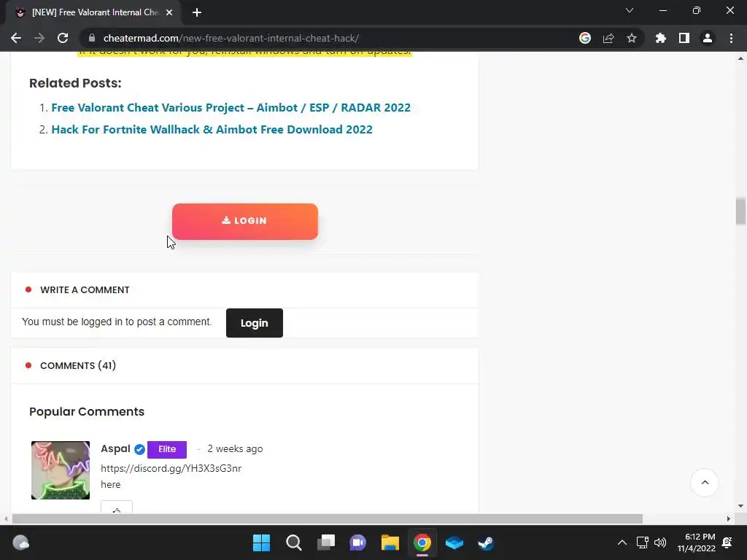This screenshot has height=560, width=747.
Task: Open the Chrome profile avatar icon
Action: pos(708,38)
